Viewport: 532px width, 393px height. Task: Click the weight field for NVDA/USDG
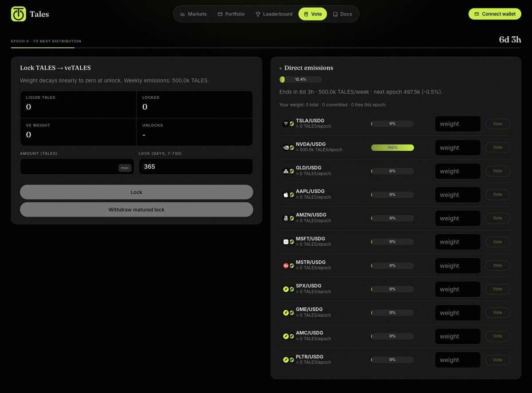point(458,148)
